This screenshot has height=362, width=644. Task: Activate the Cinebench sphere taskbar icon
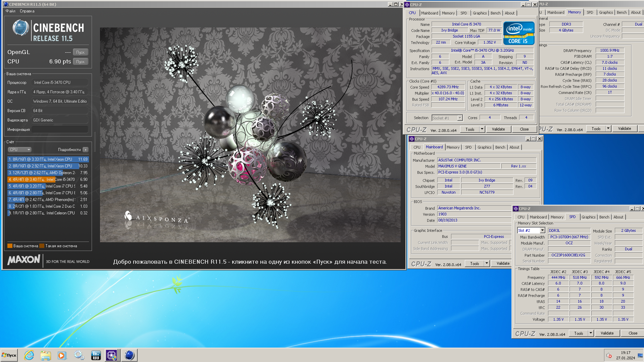129,355
